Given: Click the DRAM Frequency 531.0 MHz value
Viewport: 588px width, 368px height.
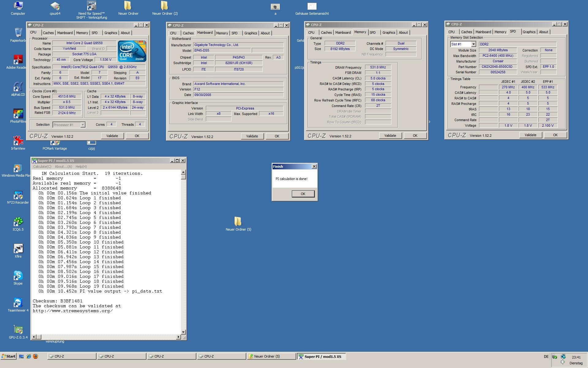Looking at the screenshot, I should click(x=378, y=67).
